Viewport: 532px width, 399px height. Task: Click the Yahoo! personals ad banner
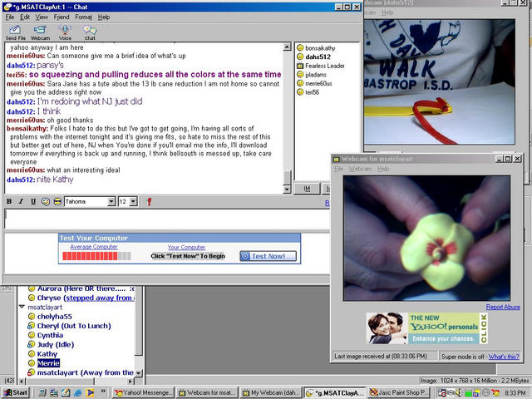426,328
